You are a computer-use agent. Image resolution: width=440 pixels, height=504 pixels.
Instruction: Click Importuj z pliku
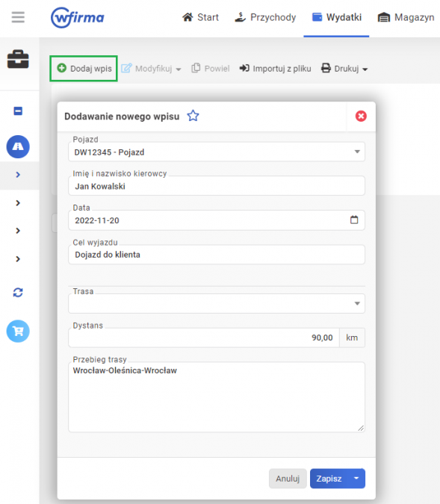tap(276, 69)
